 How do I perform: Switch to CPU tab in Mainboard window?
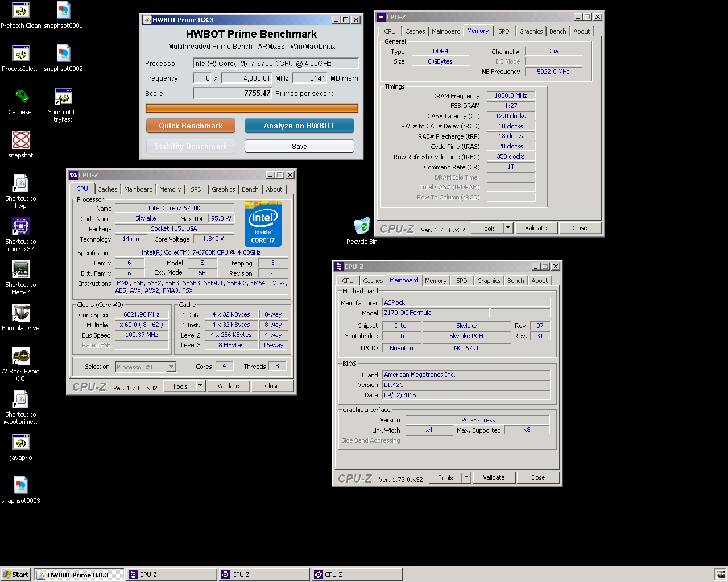(348, 281)
